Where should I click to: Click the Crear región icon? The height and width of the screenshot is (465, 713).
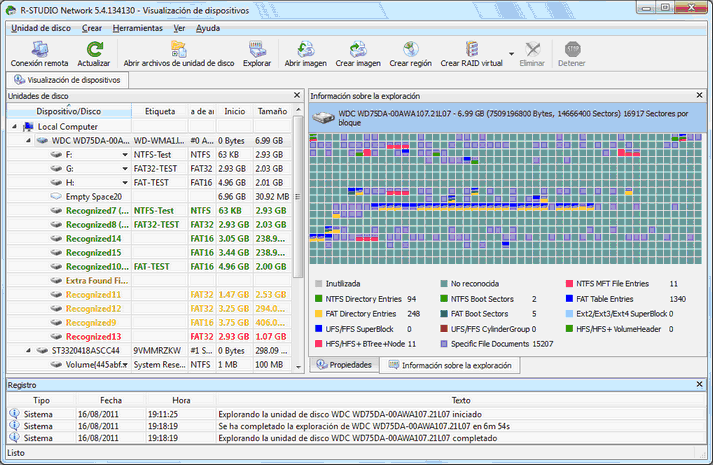(411, 49)
